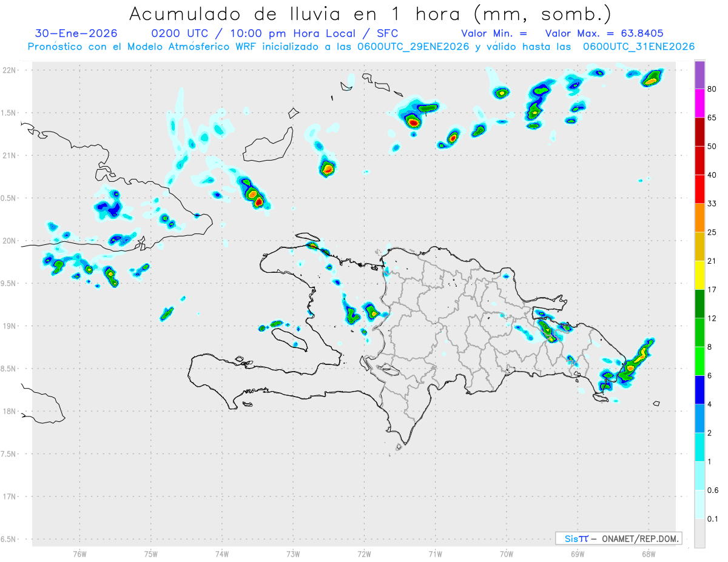Click the red 40–50 mm legend band

(x=699, y=160)
